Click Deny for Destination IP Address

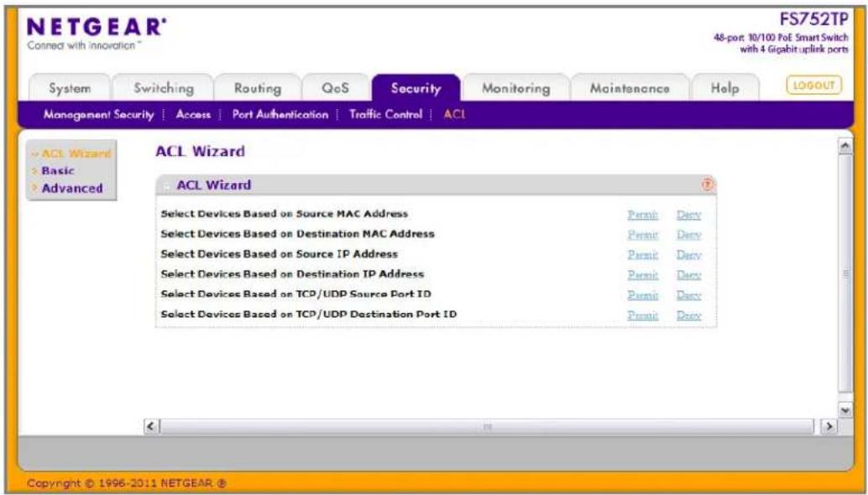pyautogui.click(x=688, y=275)
